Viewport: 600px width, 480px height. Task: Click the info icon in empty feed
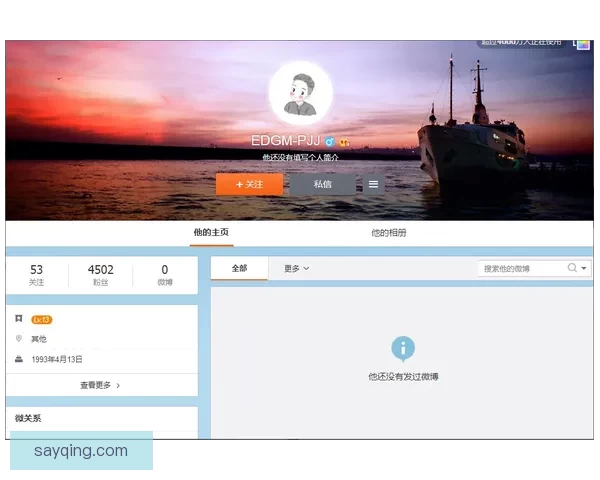click(x=403, y=349)
